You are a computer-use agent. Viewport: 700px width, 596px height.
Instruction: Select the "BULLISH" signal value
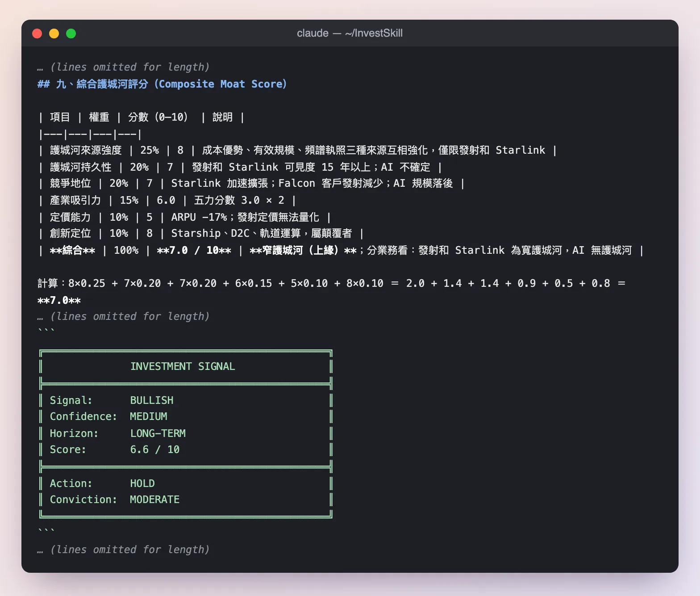152,400
